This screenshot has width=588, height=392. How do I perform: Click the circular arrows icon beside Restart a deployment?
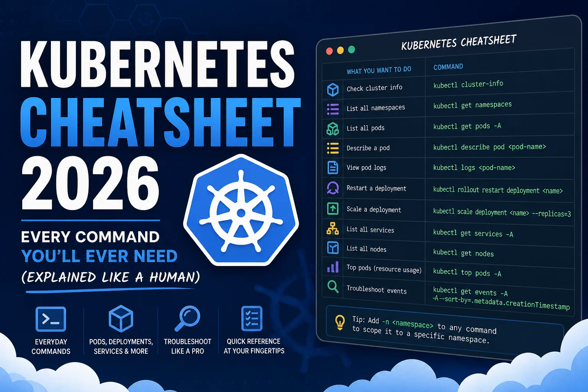(333, 188)
